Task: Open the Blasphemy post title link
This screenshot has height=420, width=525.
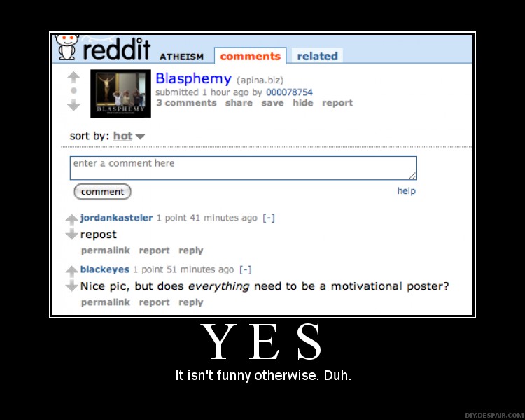Action: click(193, 78)
